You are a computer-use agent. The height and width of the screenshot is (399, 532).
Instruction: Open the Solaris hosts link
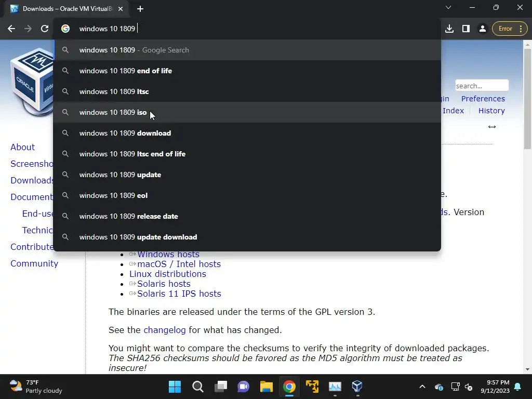point(164,284)
